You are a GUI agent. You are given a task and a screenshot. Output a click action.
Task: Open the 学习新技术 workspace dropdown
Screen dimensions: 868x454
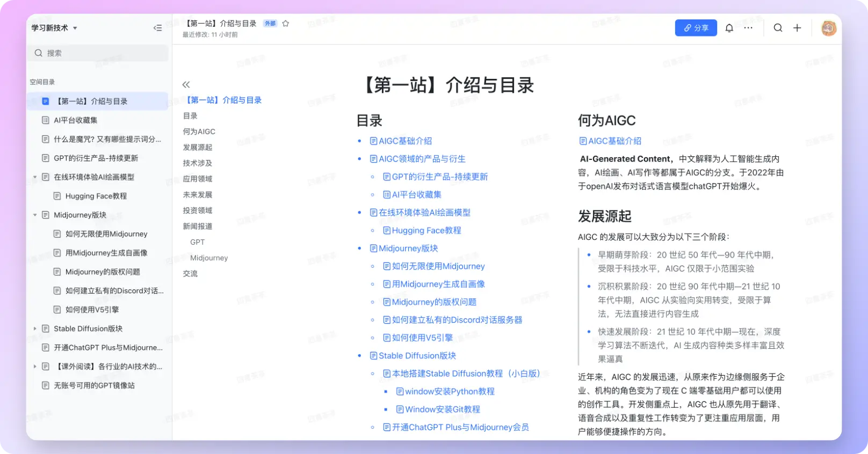54,28
